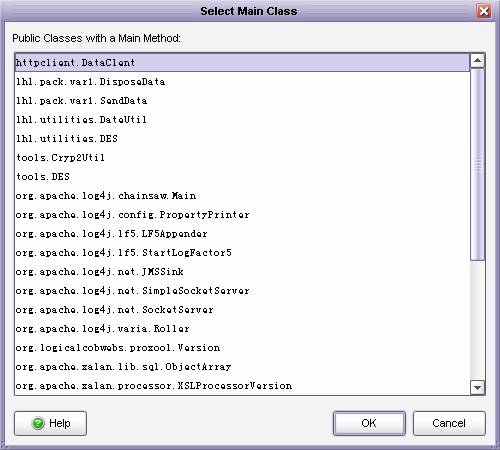Select log4j net.SimpleSocketServer class

pos(242,291)
